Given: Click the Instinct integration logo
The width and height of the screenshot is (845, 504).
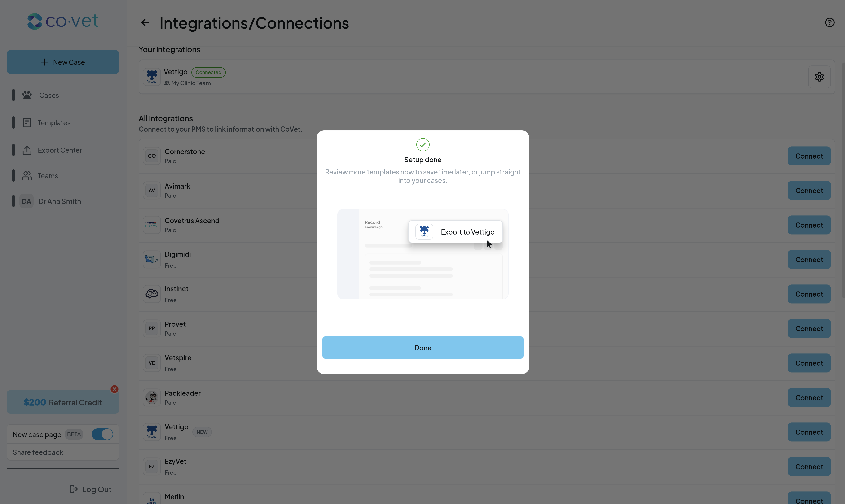Looking at the screenshot, I should [152, 294].
